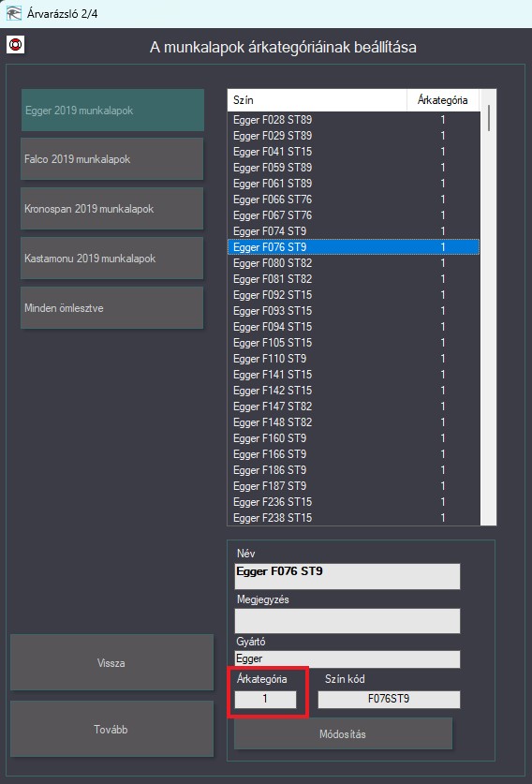Select row Egger F029 ST89
The width and height of the screenshot is (532, 784).
point(353,136)
